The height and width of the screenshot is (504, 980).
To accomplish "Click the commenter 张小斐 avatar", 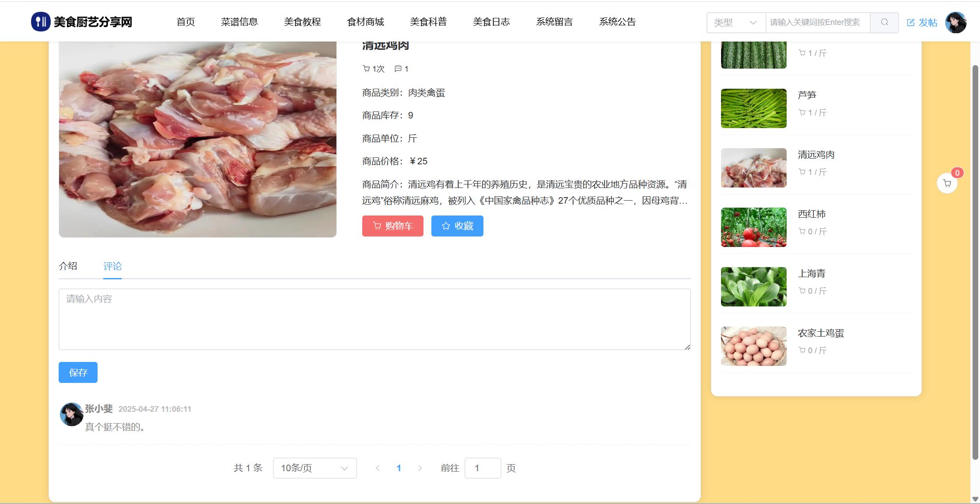I will tap(71, 414).
